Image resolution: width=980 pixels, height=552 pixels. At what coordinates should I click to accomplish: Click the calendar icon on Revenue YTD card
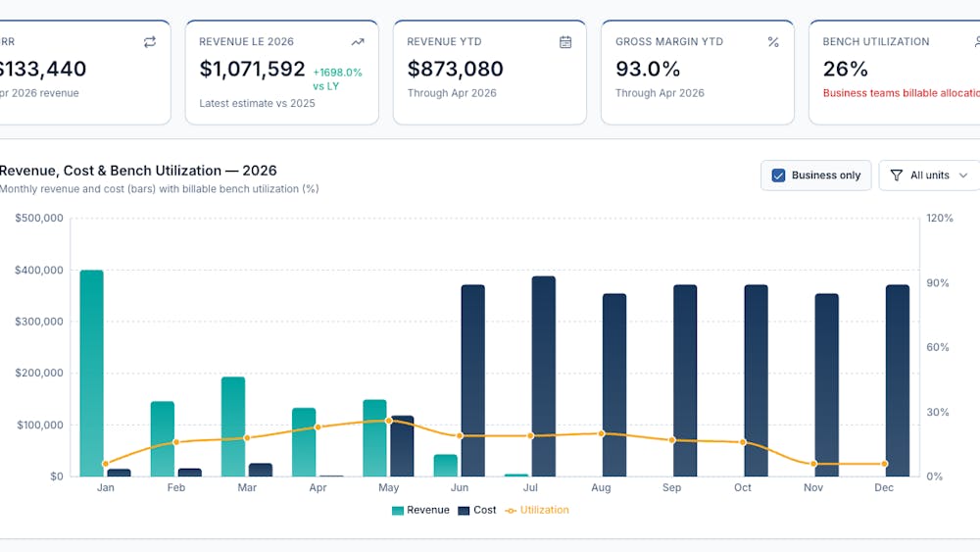coord(565,42)
